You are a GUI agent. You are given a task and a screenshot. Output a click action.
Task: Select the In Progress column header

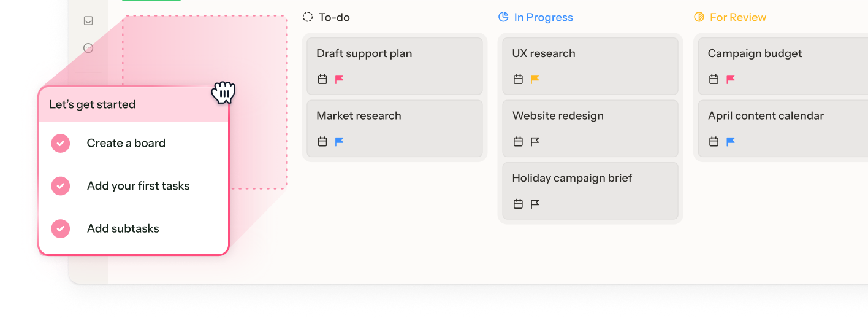point(542,17)
